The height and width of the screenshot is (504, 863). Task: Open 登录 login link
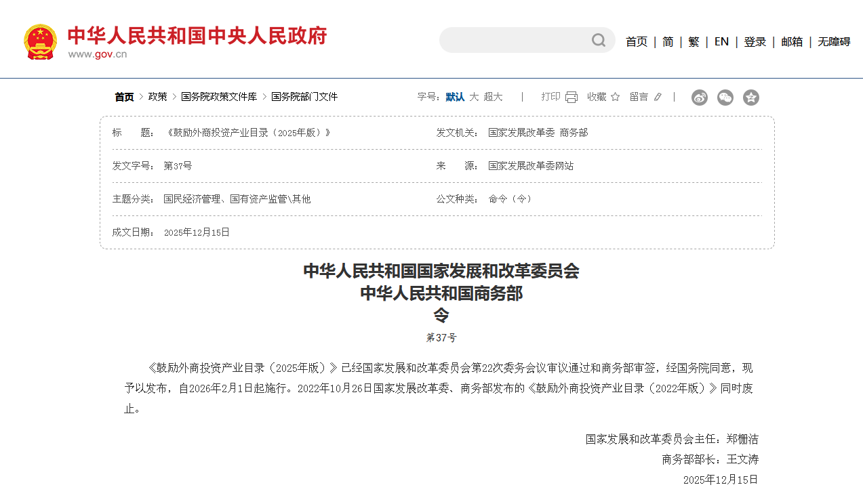754,41
